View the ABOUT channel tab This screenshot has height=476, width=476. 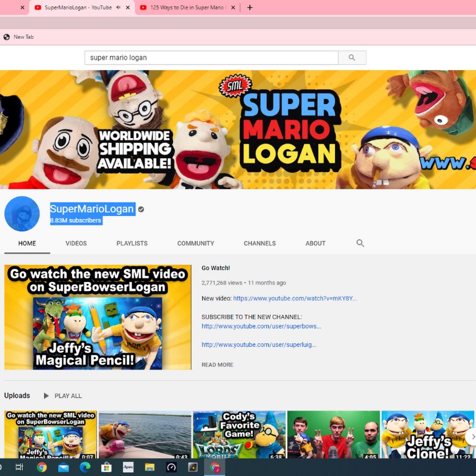(x=315, y=243)
